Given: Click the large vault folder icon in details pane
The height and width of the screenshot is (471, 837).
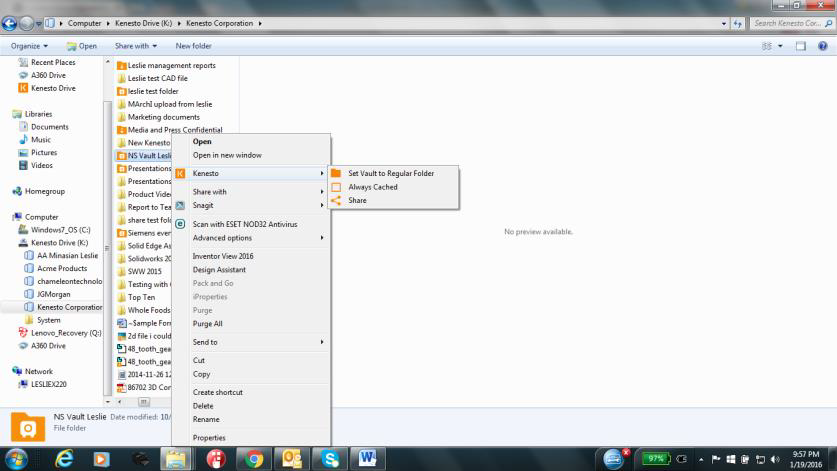Looking at the screenshot, I should (28, 427).
